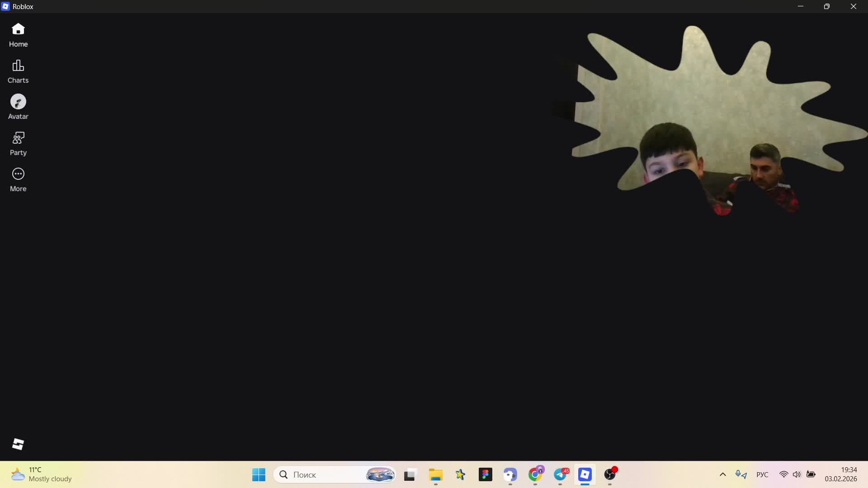Open Figma from the taskbar
The height and width of the screenshot is (488, 868).
click(485, 474)
